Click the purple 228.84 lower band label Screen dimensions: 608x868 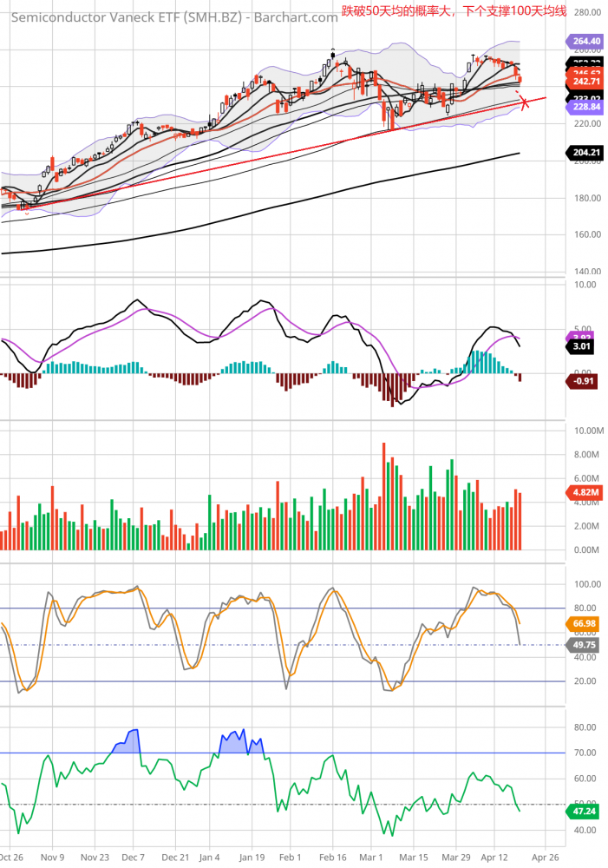583,106
